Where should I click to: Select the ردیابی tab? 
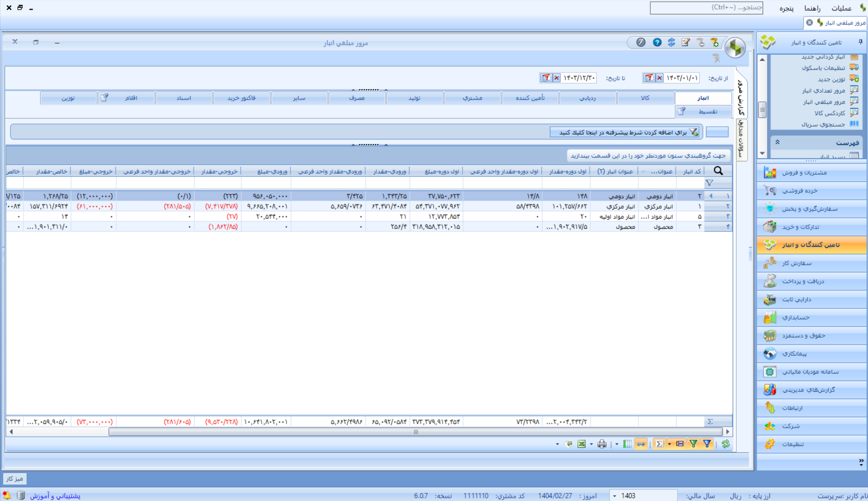coord(587,98)
